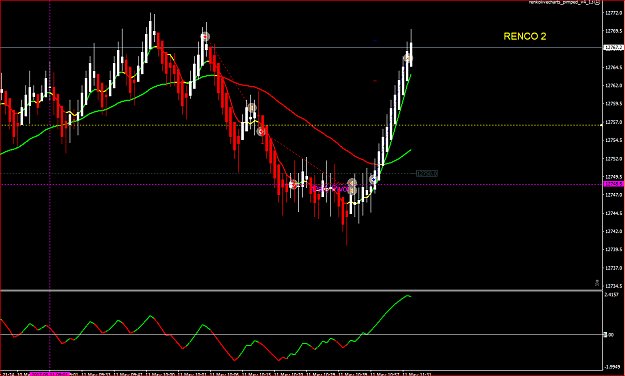Select the small blue dash marker above chart
Image resolution: width=625 pixels, height=376 pixels.
[x=375, y=41]
